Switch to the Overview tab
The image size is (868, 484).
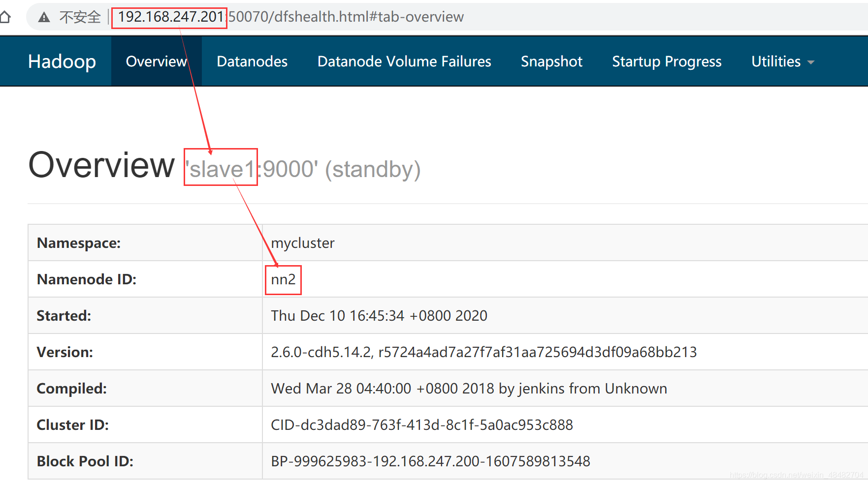click(x=157, y=61)
